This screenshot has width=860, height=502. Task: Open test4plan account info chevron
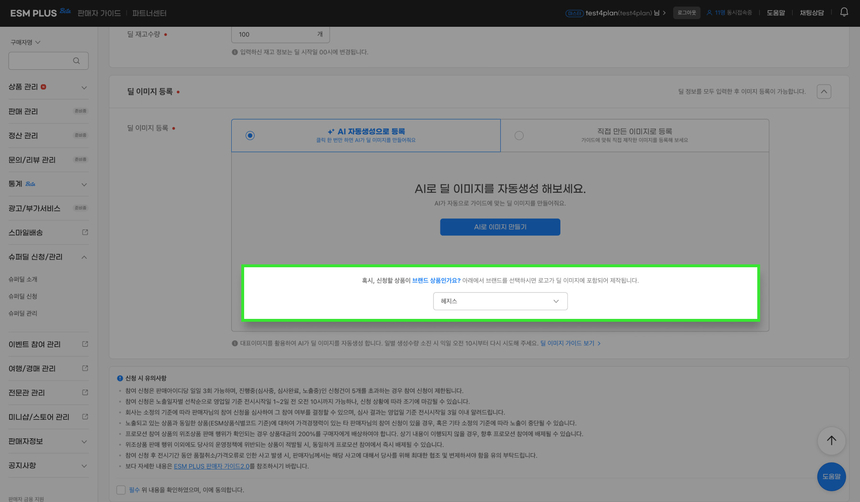point(664,13)
